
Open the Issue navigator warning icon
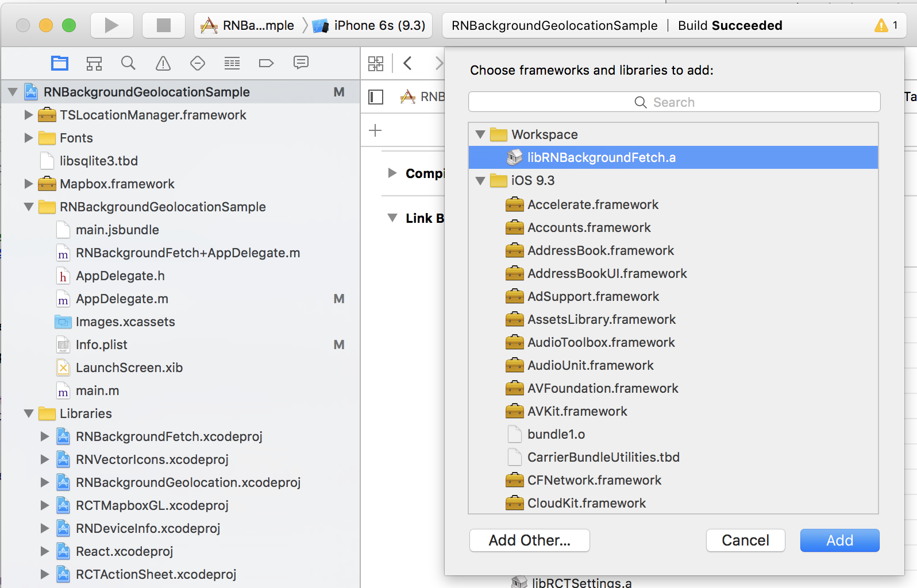click(163, 63)
